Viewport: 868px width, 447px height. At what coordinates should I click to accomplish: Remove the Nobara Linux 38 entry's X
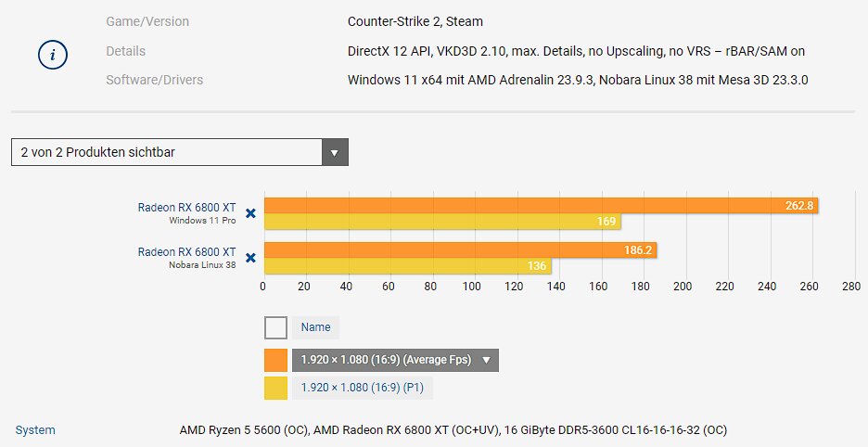pos(250,258)
